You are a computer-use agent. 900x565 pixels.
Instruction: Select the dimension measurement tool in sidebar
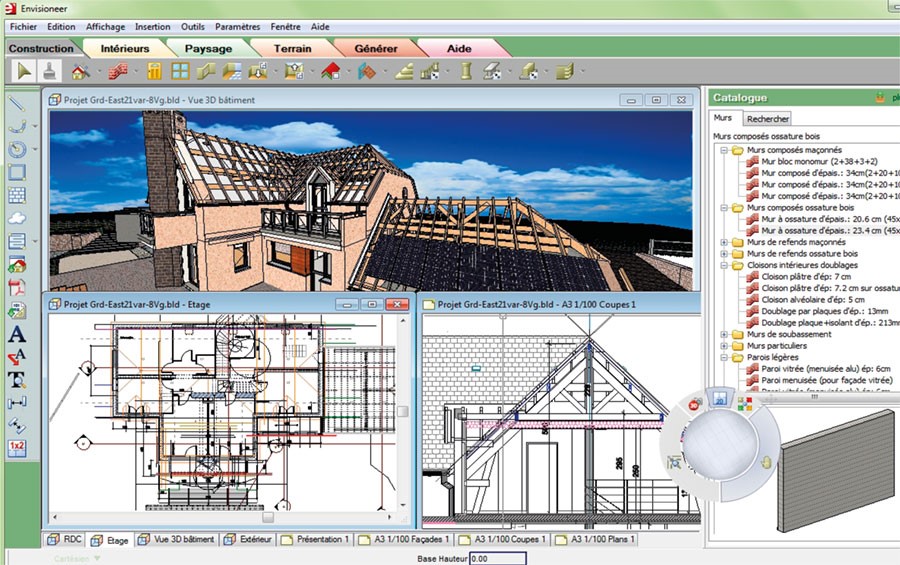[17, 402]
